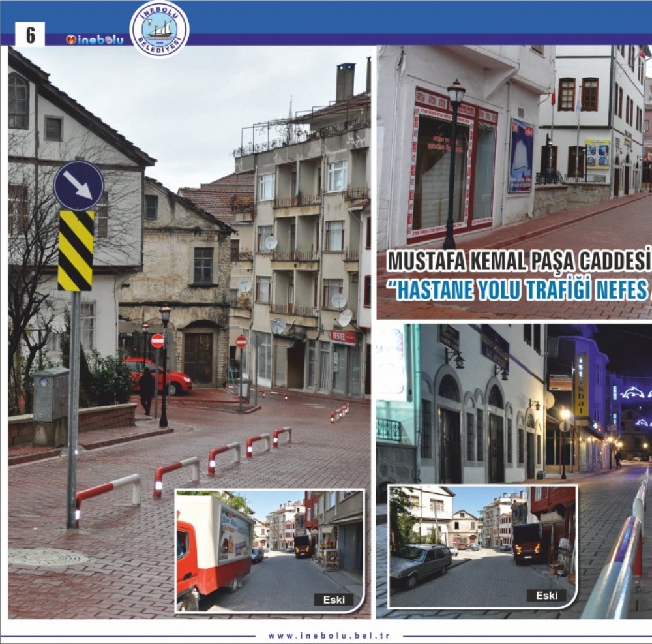Click the glowing dolphin light decoration
The image size is (652, 644).
(x=635, y=393)
